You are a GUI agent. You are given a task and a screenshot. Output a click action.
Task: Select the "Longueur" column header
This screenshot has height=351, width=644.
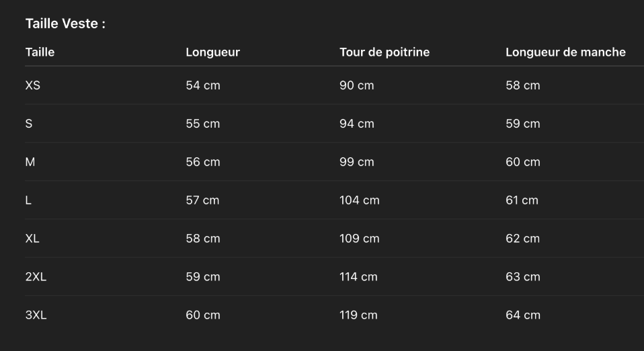212,52
